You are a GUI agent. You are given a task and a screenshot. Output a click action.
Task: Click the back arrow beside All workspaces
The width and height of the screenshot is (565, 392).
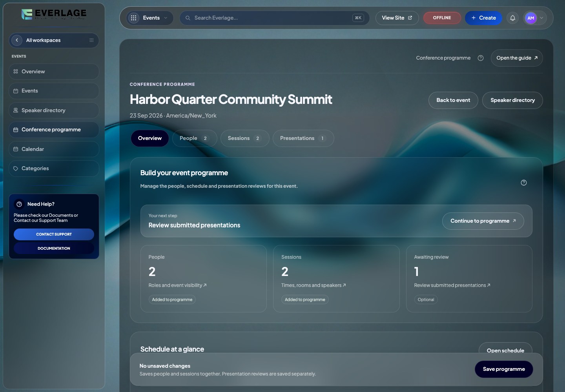point(17,40)
